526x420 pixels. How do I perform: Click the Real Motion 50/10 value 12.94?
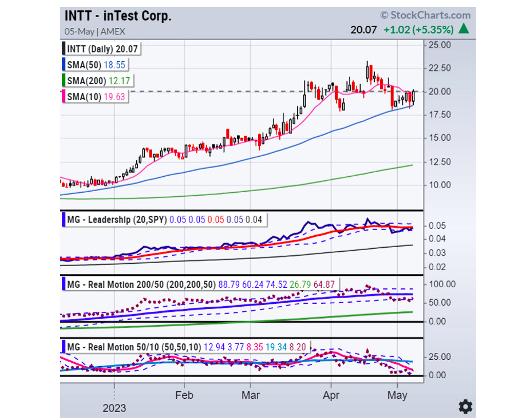pyautogui.click(x=215, y=347)
